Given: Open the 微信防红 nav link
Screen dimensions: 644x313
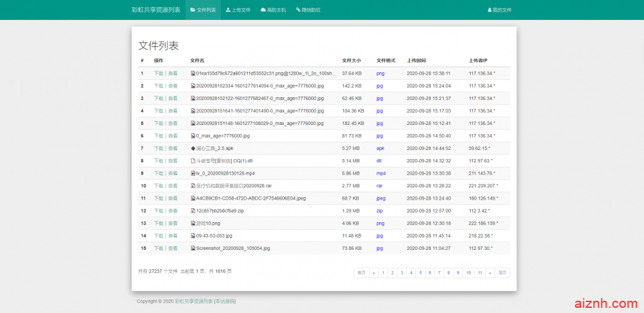Looking at the screenshot, I should click(308, 10).
